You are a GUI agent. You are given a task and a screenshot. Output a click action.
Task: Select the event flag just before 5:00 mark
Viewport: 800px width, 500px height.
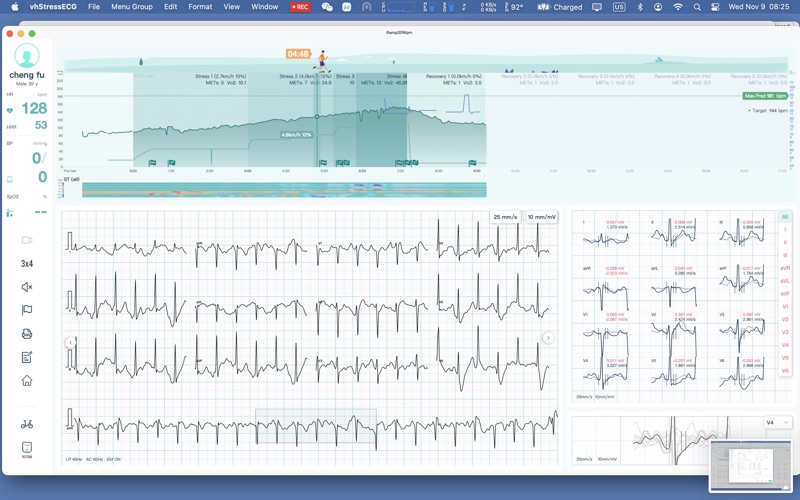[x=323, y=163]
